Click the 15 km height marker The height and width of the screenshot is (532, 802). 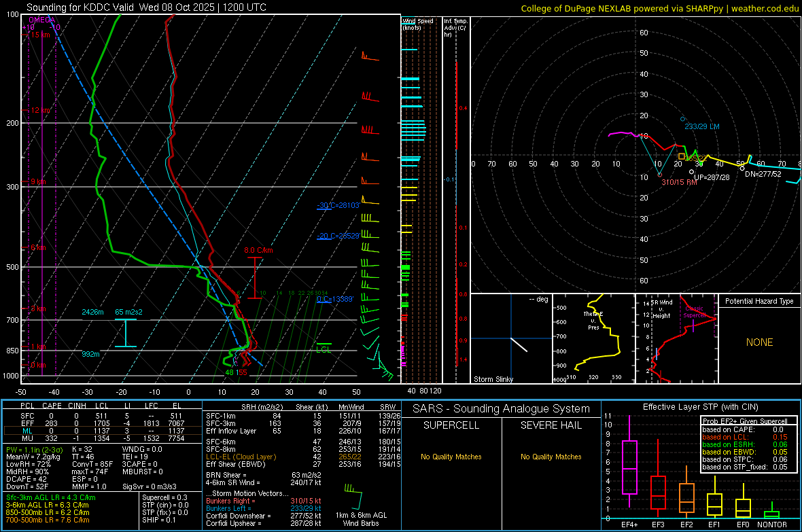pos(40,35)
